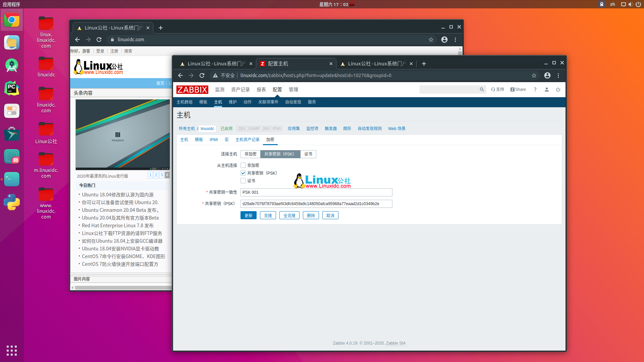644x362 pixels.
Task: Open the www.linuxidc.com desktop folder
Action: (46, 203)
